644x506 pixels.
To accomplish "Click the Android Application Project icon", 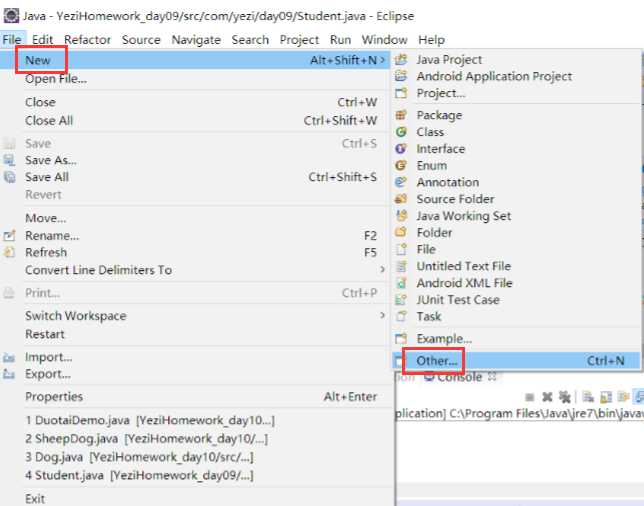I will [x=401, y=76].
